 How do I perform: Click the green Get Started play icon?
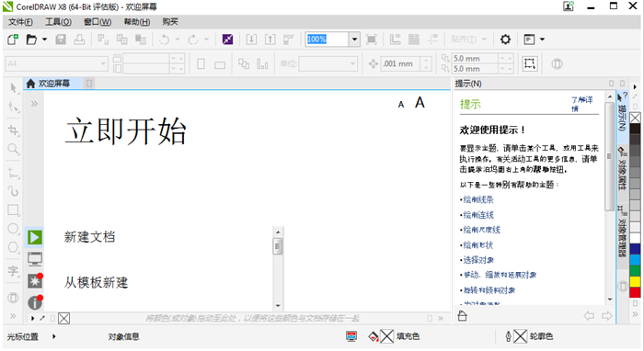(x=35, y=237)
